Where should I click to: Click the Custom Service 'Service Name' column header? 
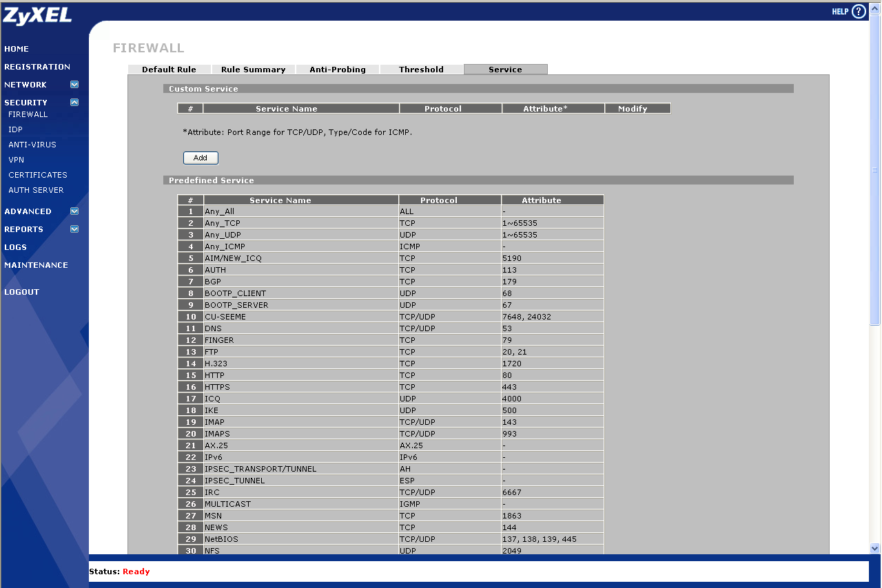301,109
